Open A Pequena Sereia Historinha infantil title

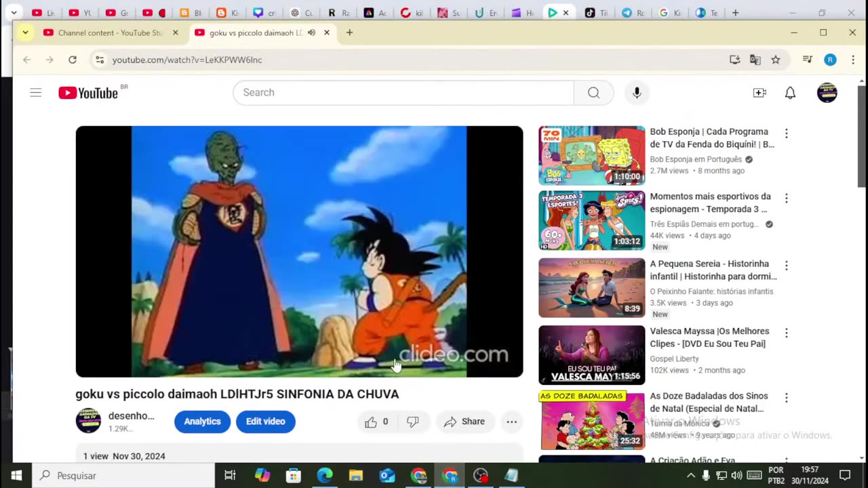[x=713, y=270]
